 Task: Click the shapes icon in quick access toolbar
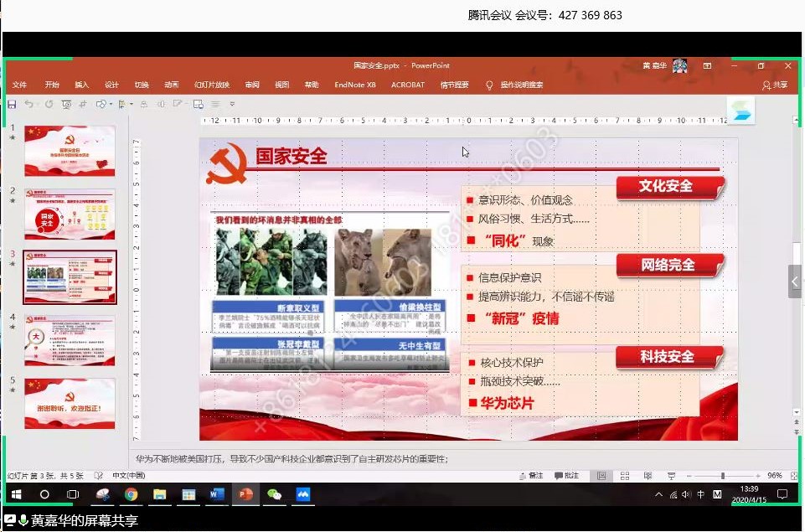coord(101,104)
